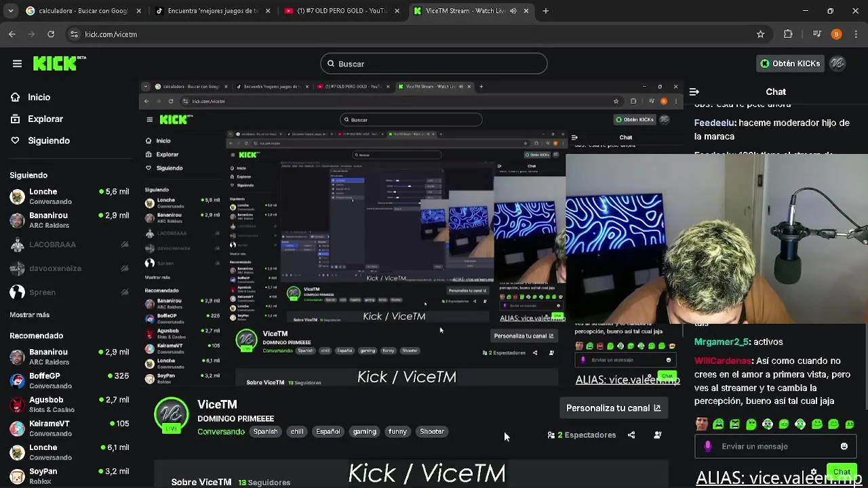Switch to the TikTok mejores juegos tab
Viewport: 868px width, 488px height.
tap(213, 11)
